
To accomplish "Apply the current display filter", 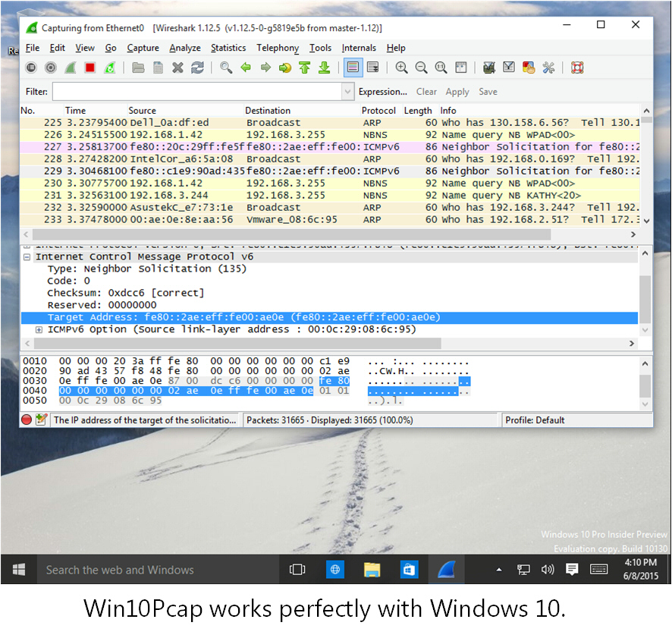I will point(457,91).
